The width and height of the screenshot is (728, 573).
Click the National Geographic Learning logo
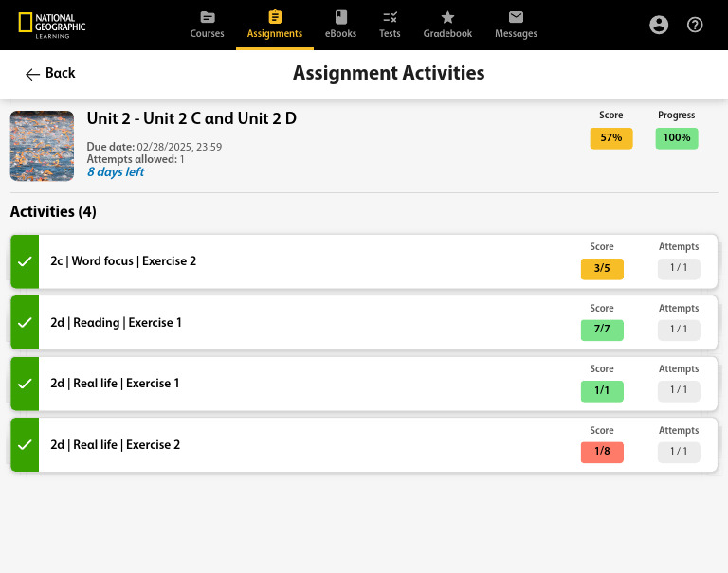(x=51, y=26)
